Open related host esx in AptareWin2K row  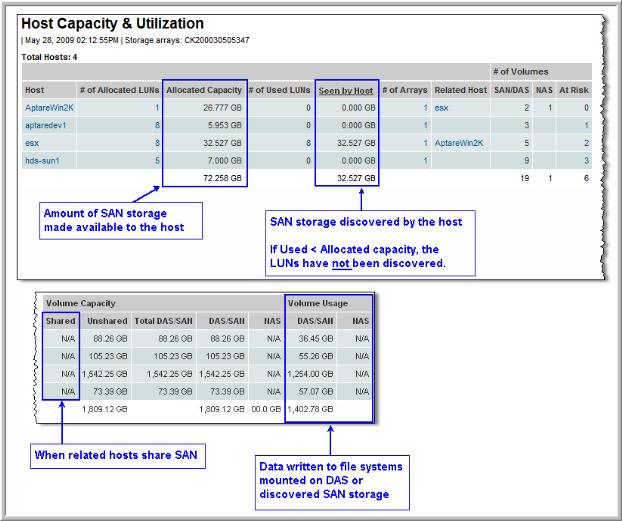[441, 107]
